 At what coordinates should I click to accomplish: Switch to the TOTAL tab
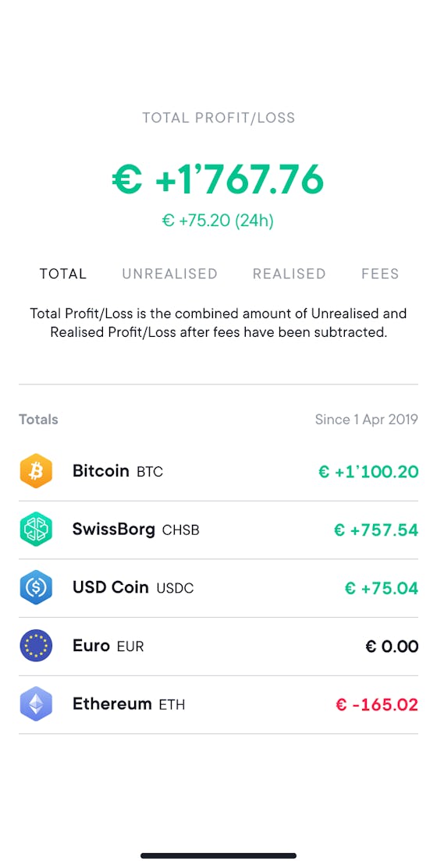(x=62, y=274)
